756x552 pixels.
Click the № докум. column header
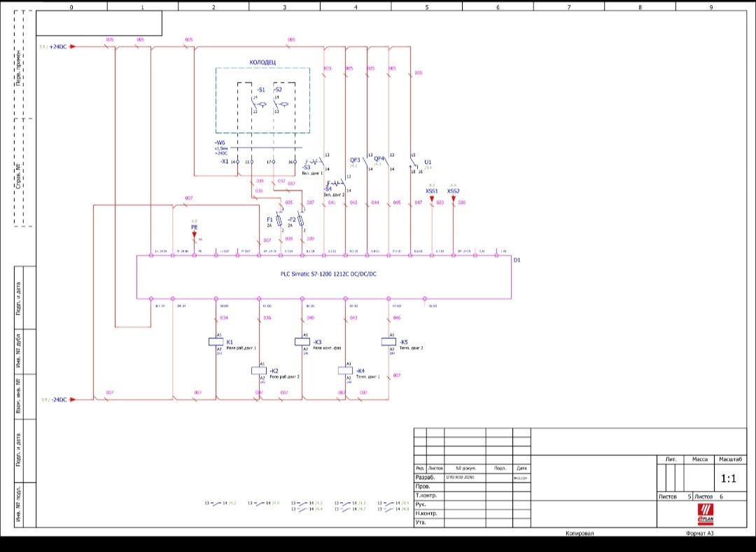(x=465, y=468)
